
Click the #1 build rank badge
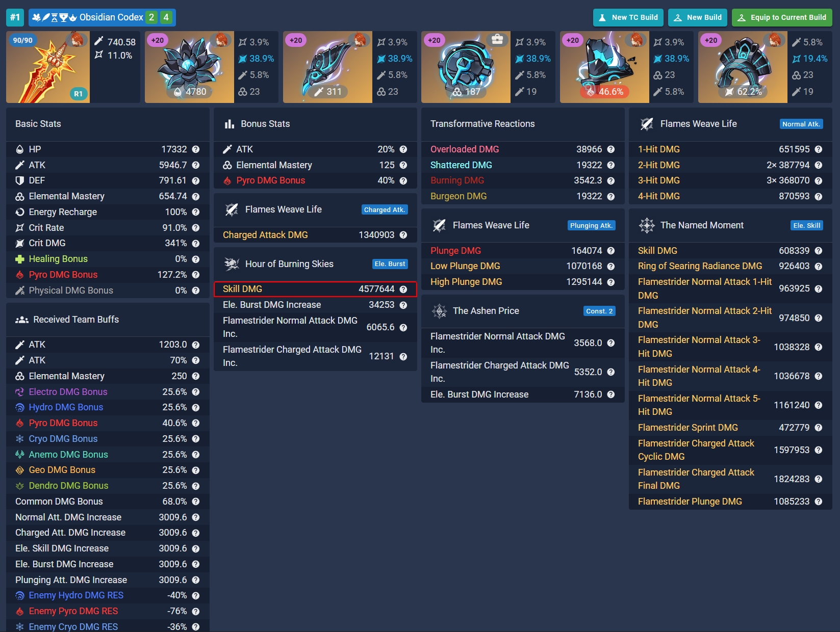(x=15, y=17)
